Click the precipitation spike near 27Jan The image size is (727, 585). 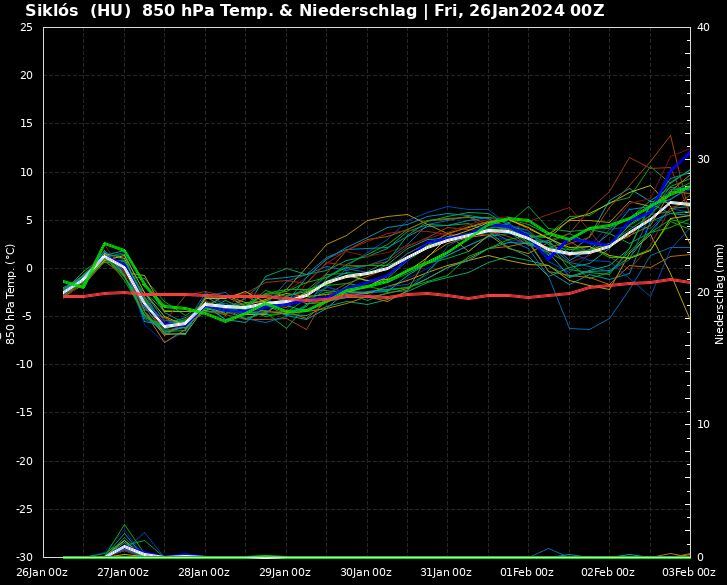124,545
